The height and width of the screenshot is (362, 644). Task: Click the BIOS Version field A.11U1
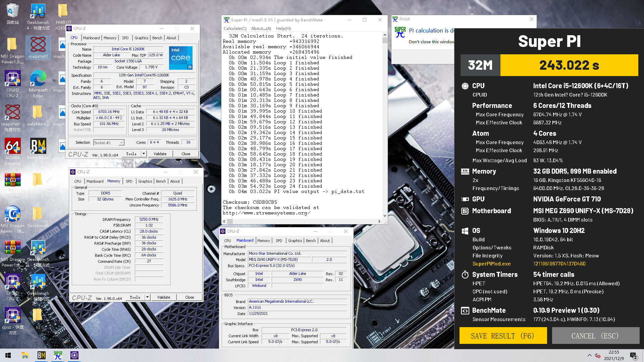click(x=298, y=307)
